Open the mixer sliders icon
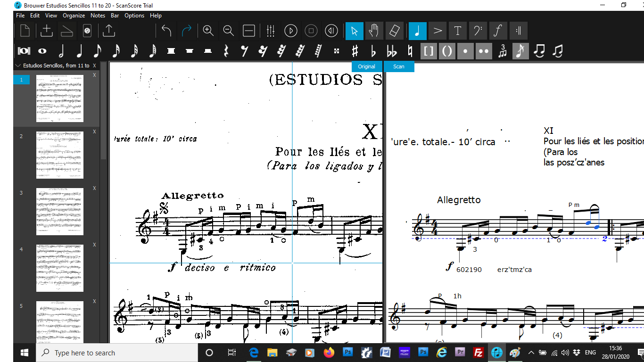 pyautogui.click(x=271, y=31)
